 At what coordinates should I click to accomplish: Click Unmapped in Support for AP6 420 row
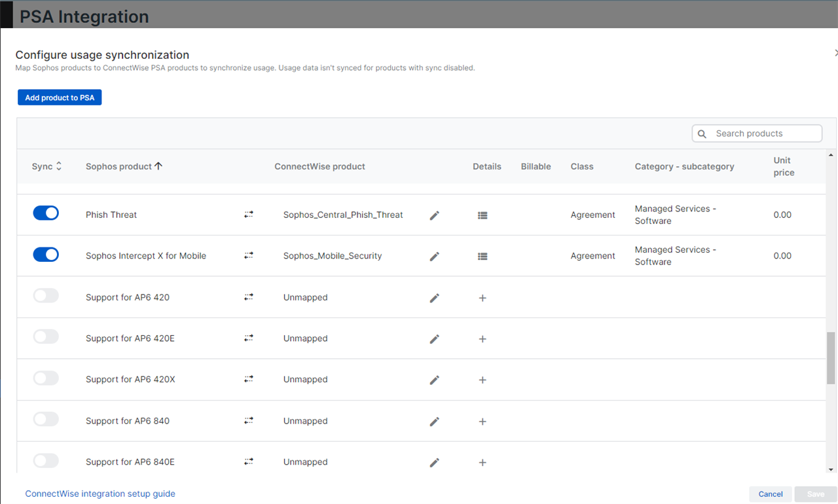pos(306,297)
